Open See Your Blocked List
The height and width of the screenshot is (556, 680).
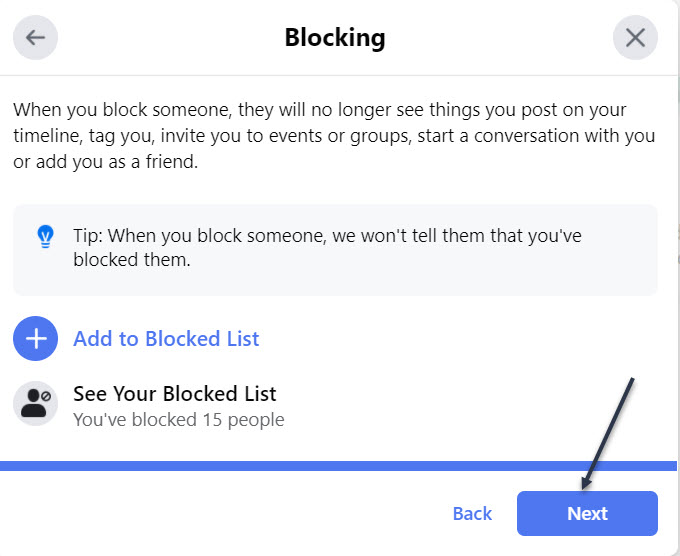tap(175, 394)
